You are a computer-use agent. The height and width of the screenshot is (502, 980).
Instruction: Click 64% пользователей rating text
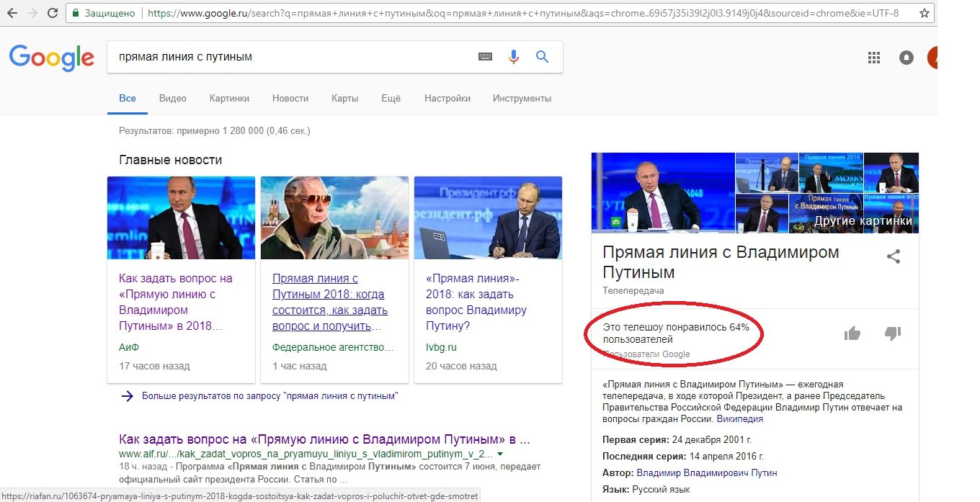click(677, 333)
